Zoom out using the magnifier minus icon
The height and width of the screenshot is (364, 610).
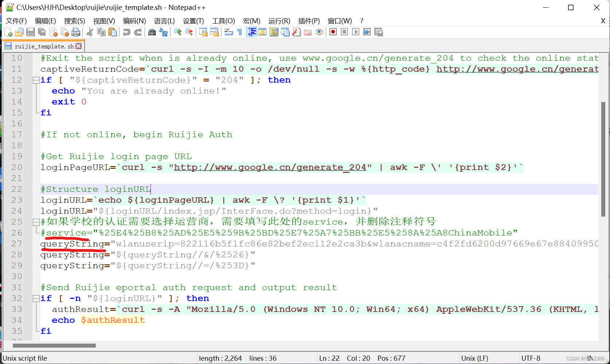click(189, 32)
